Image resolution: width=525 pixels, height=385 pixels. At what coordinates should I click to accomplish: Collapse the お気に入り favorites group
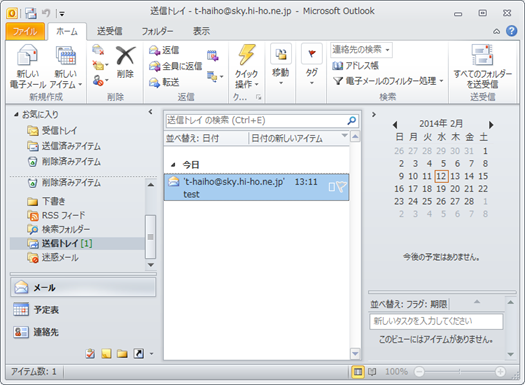(x=16, y=114)
